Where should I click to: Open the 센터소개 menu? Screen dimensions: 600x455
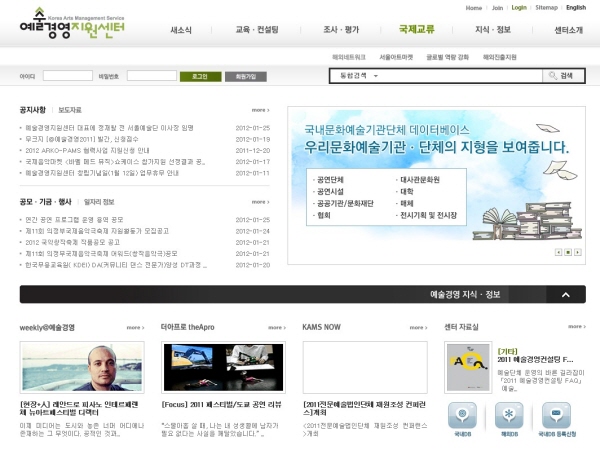pyautogui.click(x=568, y=30)
